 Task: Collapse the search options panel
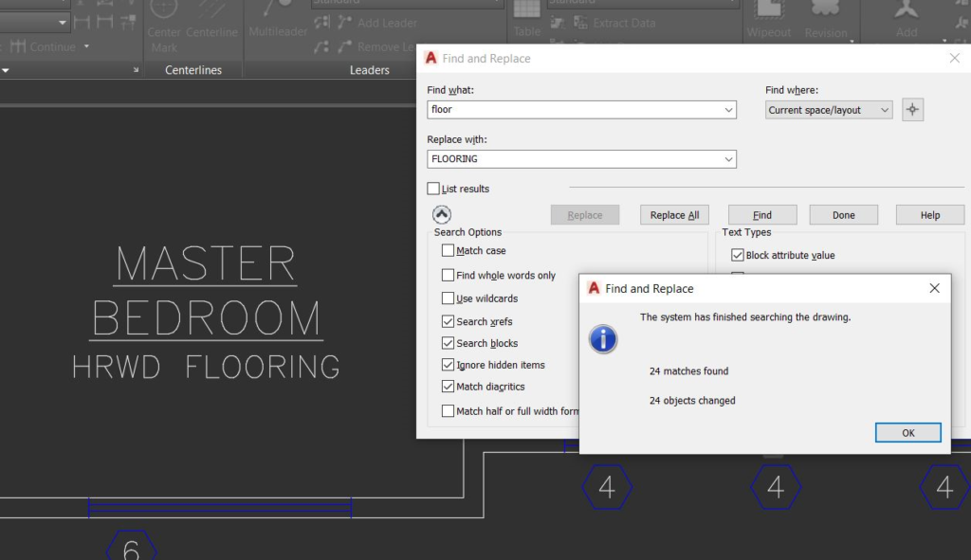[441, 214]
